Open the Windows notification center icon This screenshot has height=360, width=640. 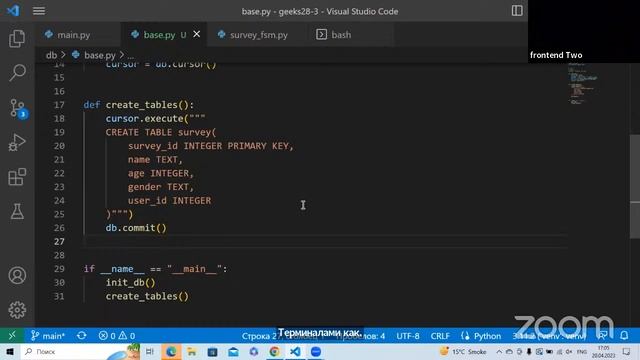tap(627, 351)
